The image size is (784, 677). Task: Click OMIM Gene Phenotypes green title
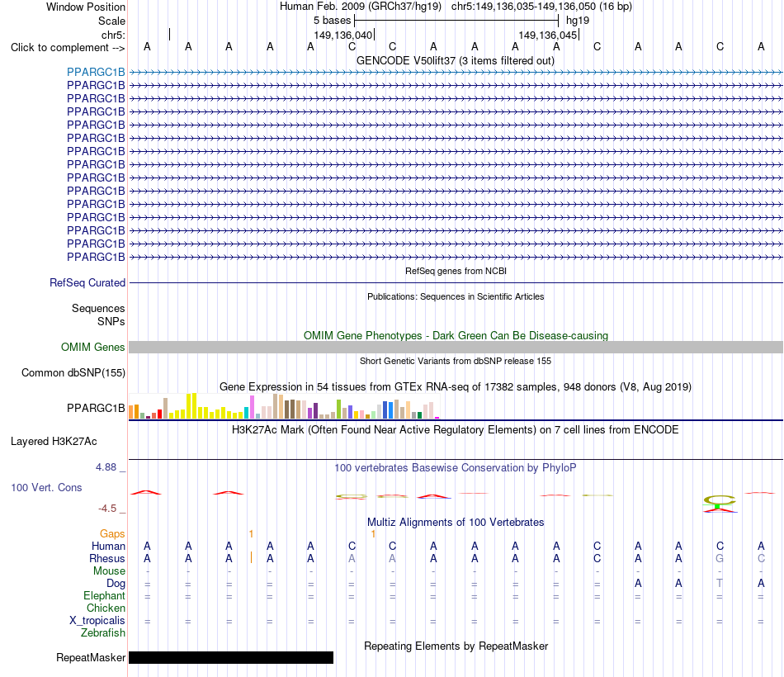click(456, 335)
